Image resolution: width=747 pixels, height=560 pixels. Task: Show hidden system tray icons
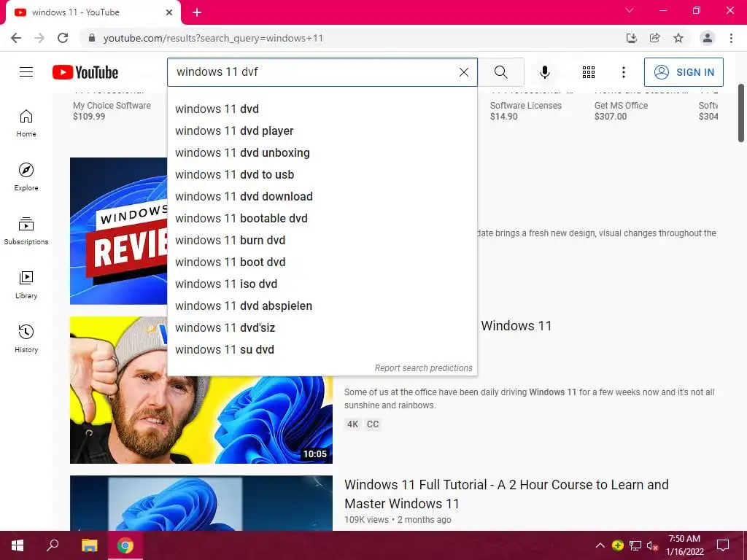click(600, 545)
